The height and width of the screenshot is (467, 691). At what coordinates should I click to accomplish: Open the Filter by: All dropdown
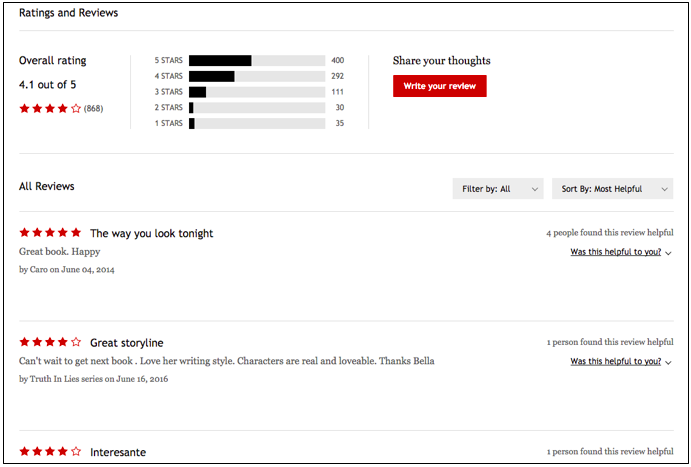click(497, 188)
